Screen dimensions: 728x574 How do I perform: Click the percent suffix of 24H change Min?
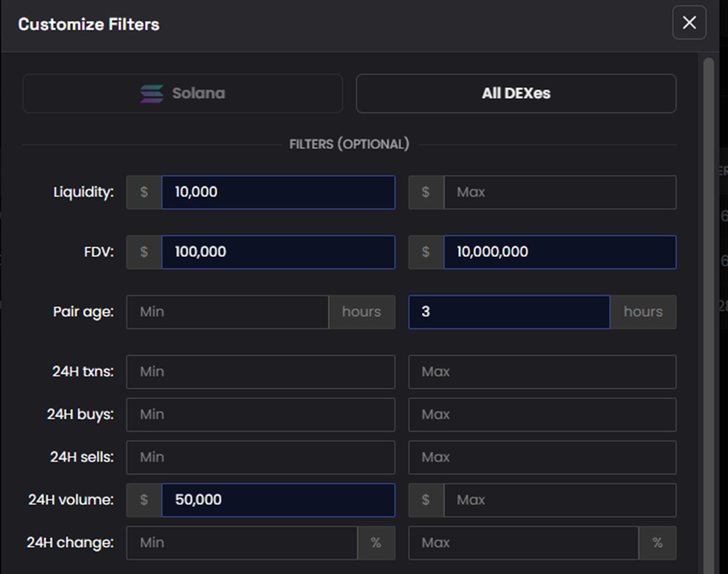376,543
